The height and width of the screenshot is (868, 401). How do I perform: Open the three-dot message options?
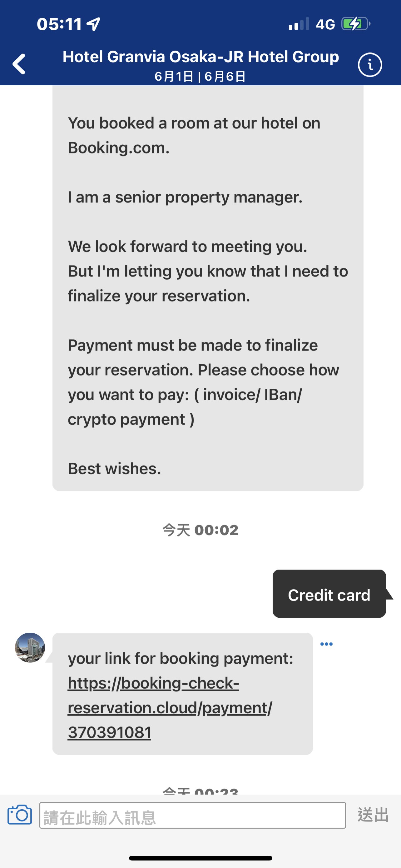tap(326, 644)
